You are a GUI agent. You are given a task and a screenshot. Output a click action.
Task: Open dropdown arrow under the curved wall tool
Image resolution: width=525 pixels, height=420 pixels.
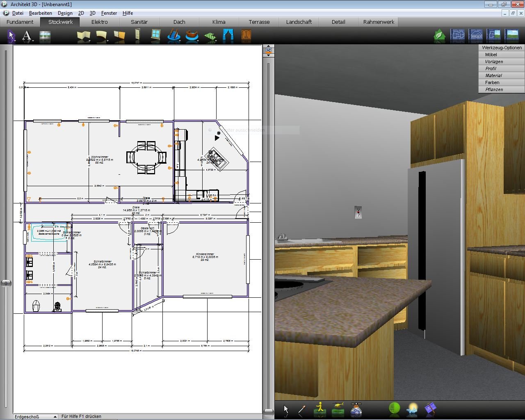click(x=107, y=41)
